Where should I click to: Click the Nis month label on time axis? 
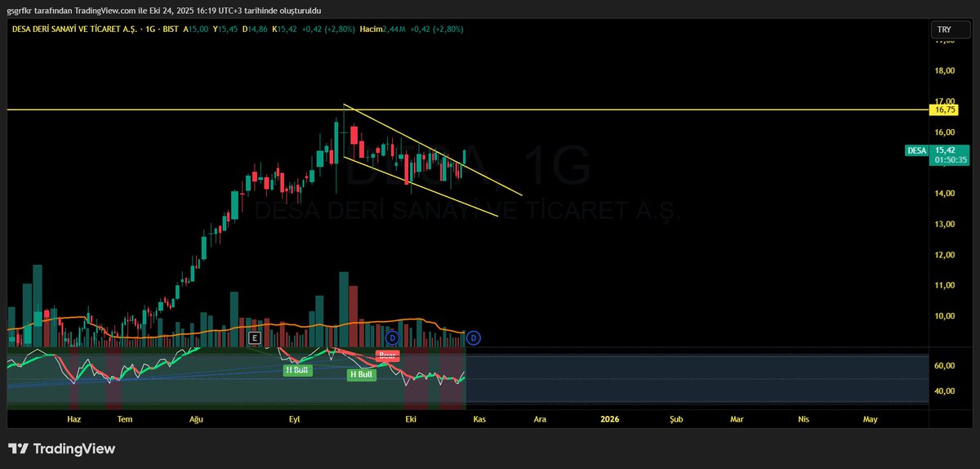click(804, 419)
